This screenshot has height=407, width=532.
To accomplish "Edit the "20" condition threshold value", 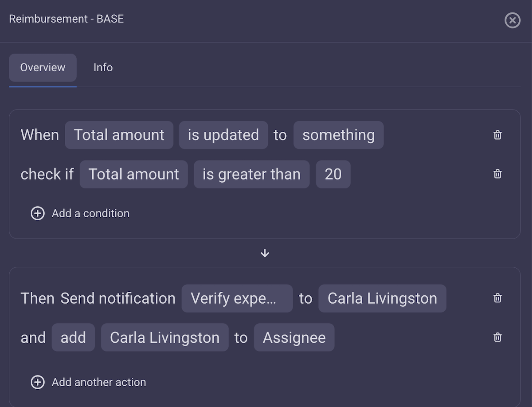I will pos(333,174).
